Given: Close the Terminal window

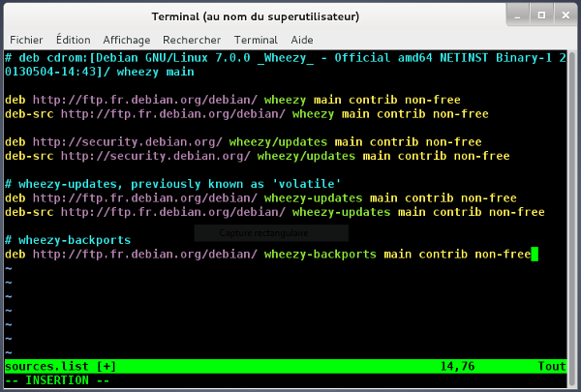Looking at the screenshot, I should (566, 15).
